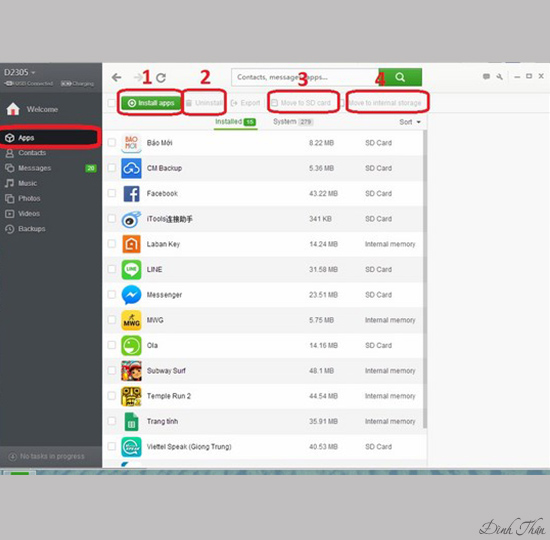Viewport: 550px width, 540px height.
Task: Toggle the select-all checkbox beside Install apps
Action: [111, 103]
